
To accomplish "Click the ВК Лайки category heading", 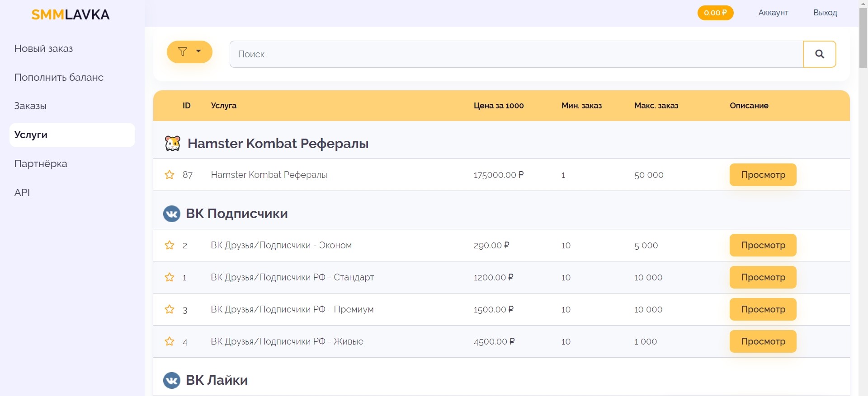I will (217, 380).
